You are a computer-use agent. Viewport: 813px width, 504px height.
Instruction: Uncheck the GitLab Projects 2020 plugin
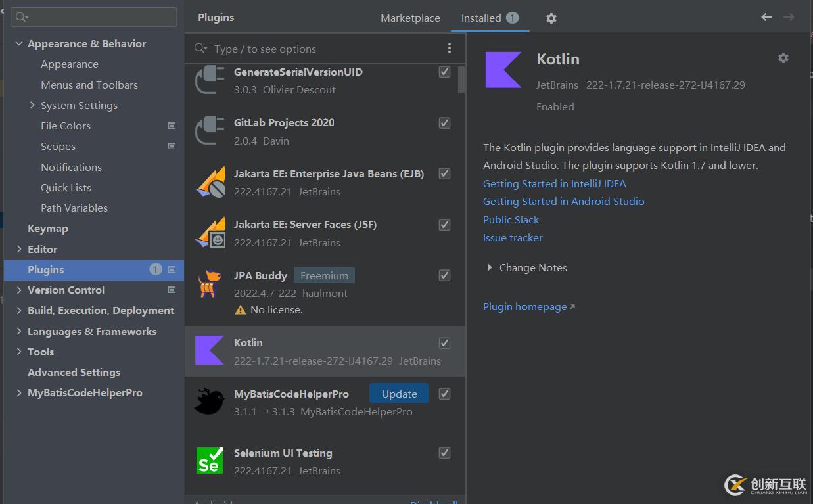tap(445, 123)
